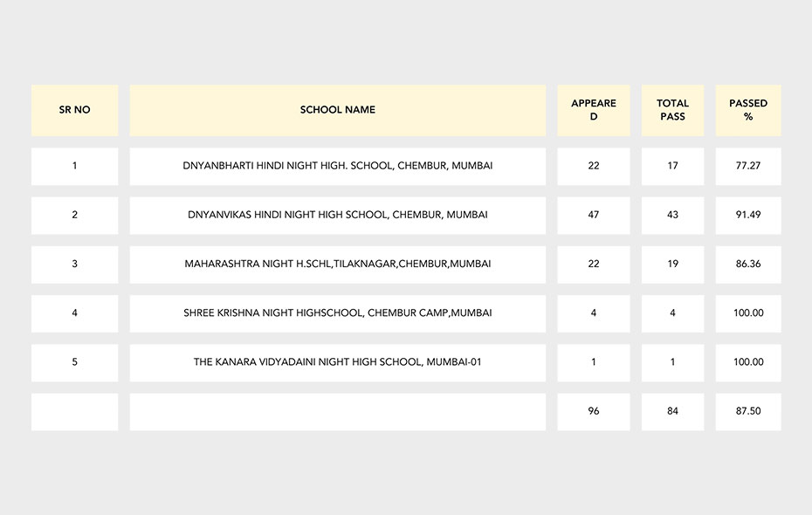This screenshot has height=515, width=812.
Task: Click Shree Krishna Night Highschool cell
Action: point(337,312)
